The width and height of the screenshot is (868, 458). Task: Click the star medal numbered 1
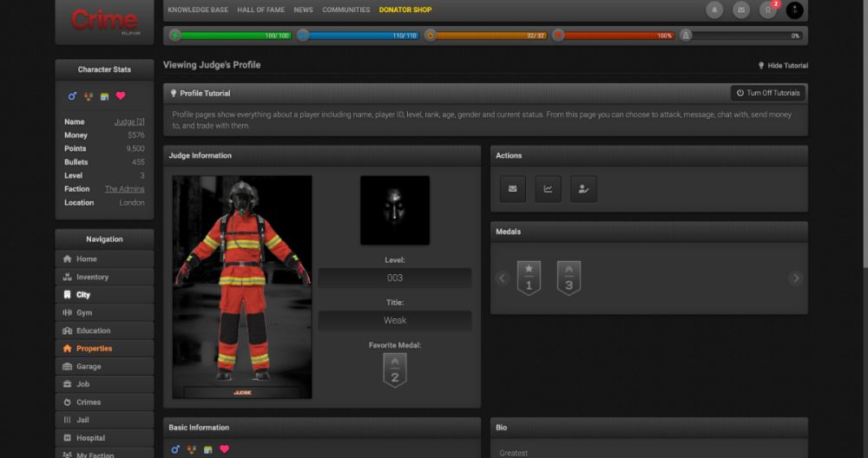pos(529,278)
